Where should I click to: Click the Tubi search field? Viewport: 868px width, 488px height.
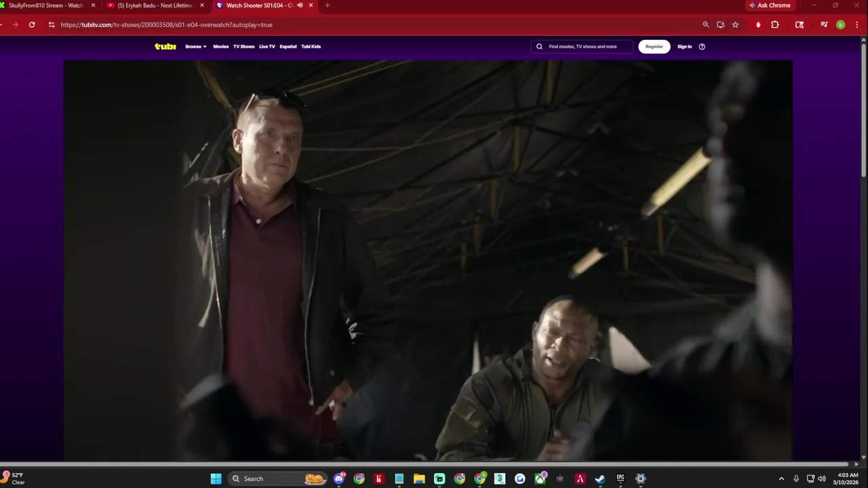582,47
